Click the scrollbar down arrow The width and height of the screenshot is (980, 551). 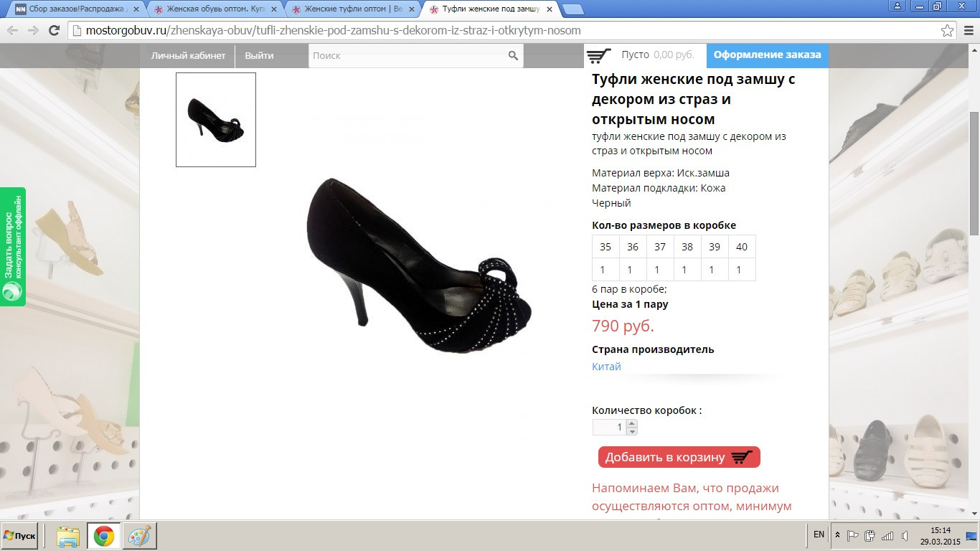974,514
